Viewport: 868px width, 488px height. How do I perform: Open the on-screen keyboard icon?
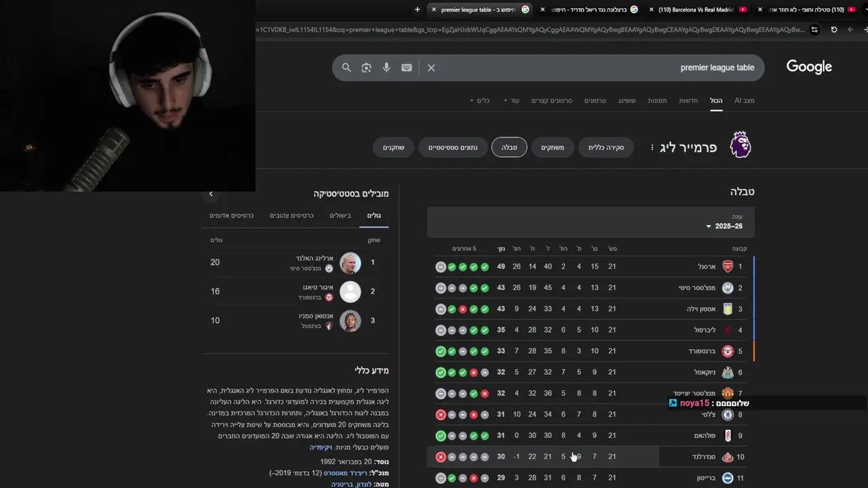(x=407, y=68)
